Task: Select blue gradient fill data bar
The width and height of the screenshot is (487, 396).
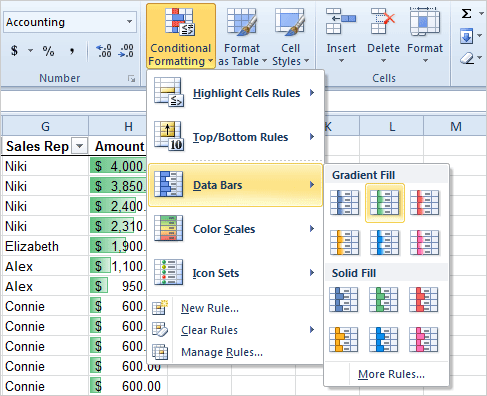Action: [x=345, y=203]
